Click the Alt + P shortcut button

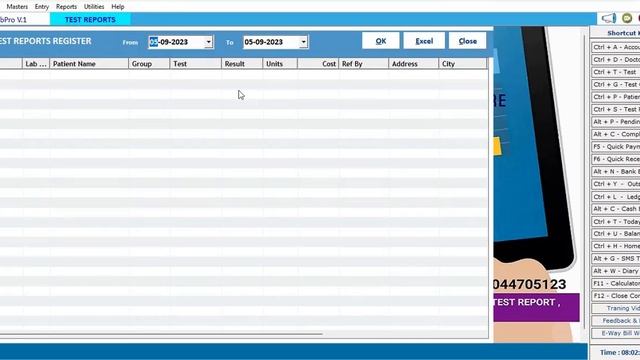click(x=616, y=122)
